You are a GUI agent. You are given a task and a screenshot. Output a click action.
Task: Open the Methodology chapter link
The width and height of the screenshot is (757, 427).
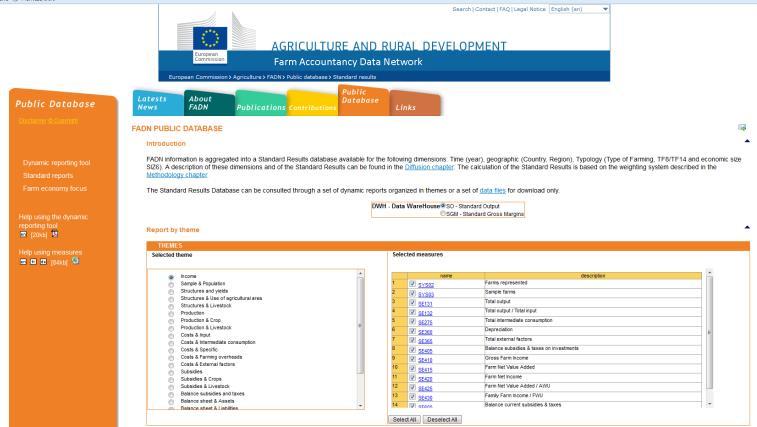177,175
